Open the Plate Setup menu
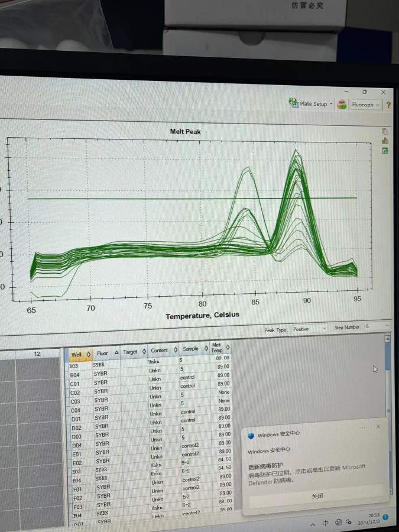Image resolution: width=399 pixels, height=532 pixels. point(311,103)
